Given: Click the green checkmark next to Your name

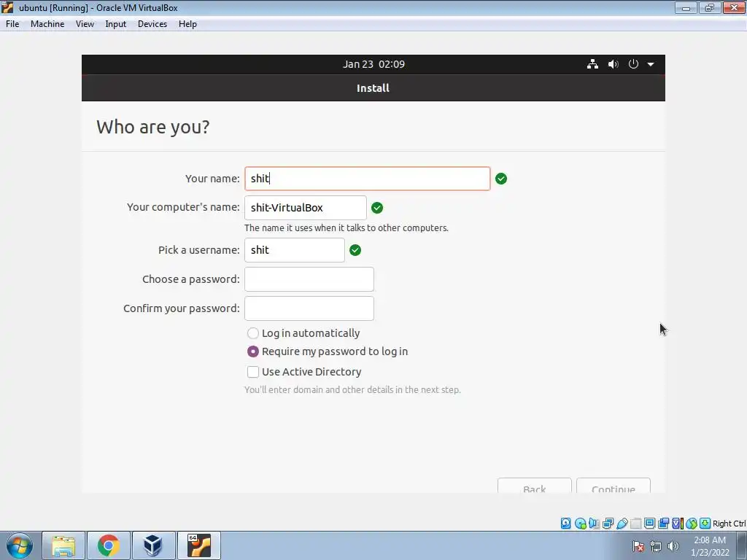Looking at the screenshot, I should (x=501, y=179).
